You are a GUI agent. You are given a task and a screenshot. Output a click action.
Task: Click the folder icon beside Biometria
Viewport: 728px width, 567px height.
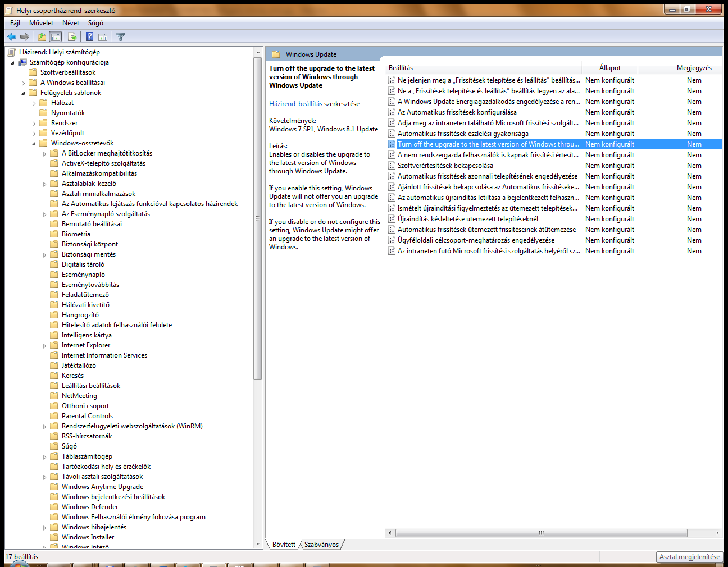[54, 234]
